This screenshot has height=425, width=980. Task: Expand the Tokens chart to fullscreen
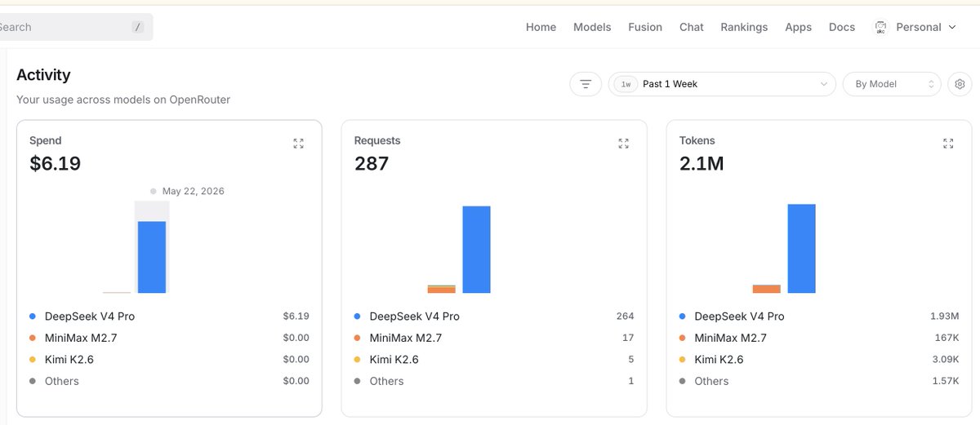[948, 144]
